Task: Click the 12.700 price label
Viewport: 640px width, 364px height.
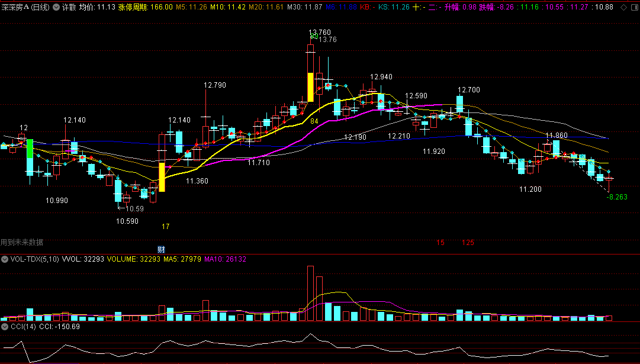Action: click(468, 90)
